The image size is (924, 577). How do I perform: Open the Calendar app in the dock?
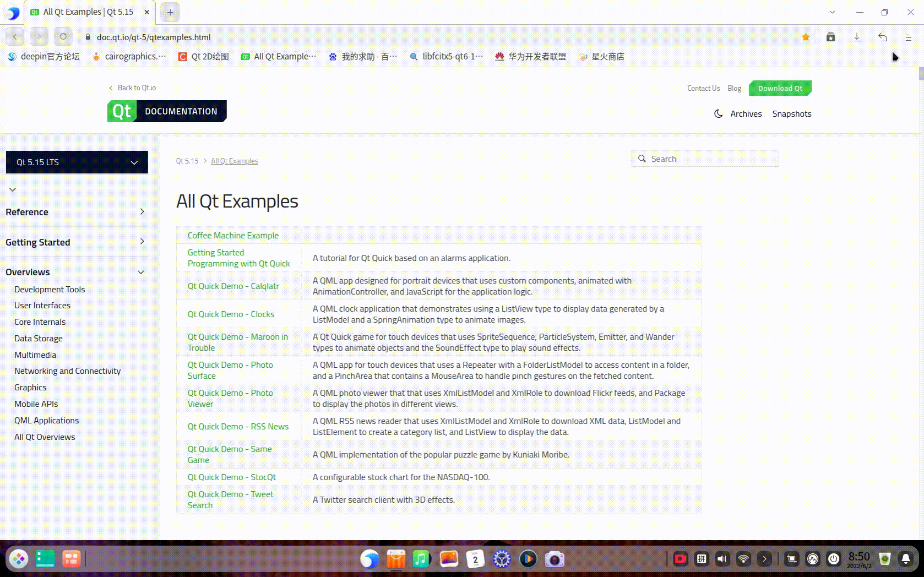pyautogui.click(x=475, y=559)
